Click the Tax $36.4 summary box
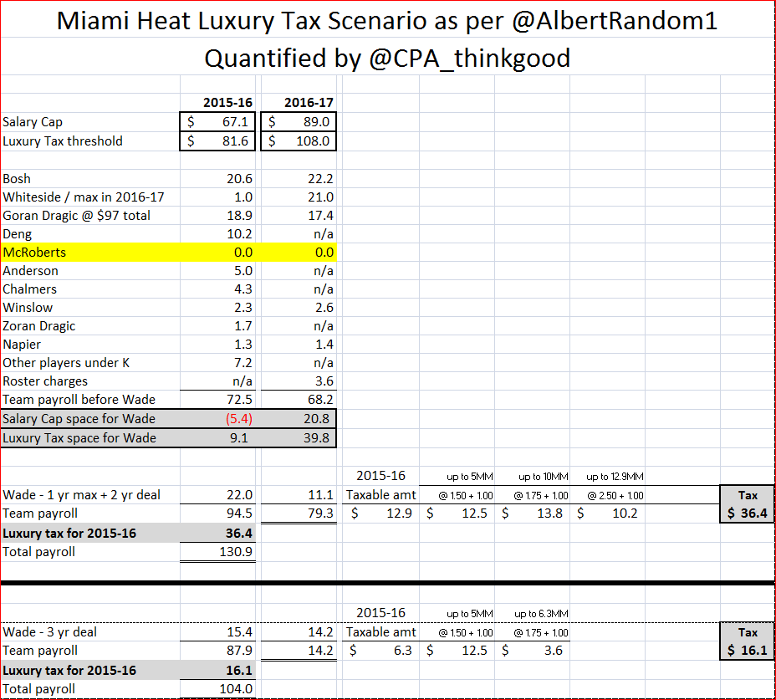 (747, 504)
